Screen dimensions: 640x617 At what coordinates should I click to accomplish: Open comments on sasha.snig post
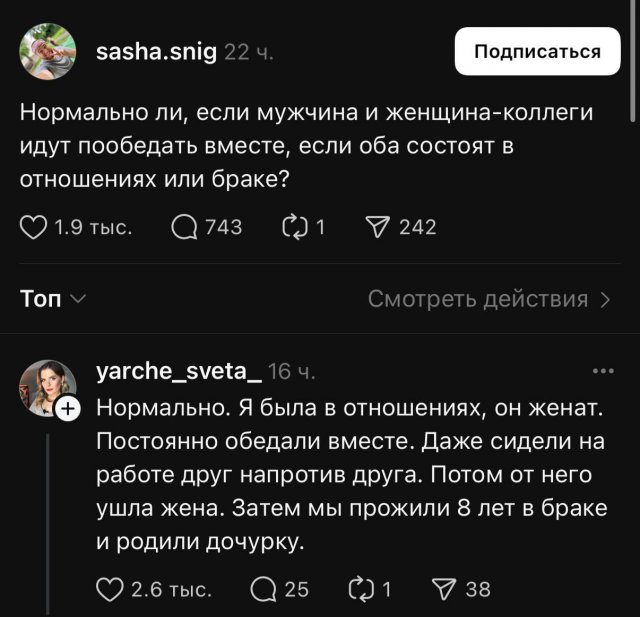click(x=185, y=227)
